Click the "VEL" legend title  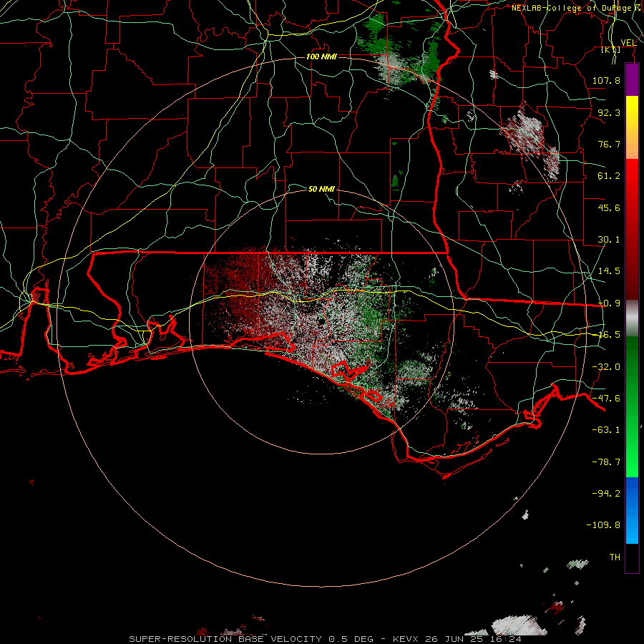point(628,43)
